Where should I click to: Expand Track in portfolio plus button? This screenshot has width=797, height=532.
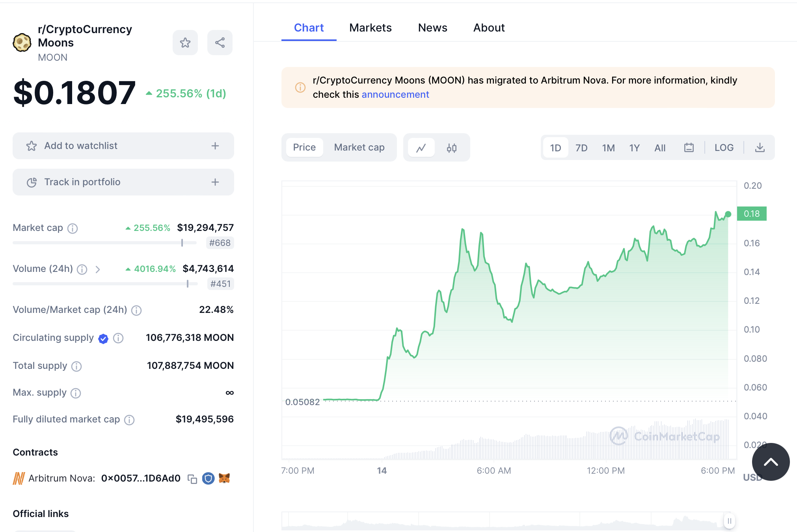tap(215, 182)
